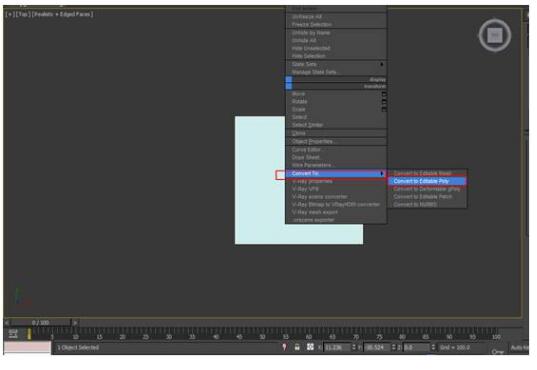Expand the State Sets submenu

pyautogui.click(x=336, y=64)
